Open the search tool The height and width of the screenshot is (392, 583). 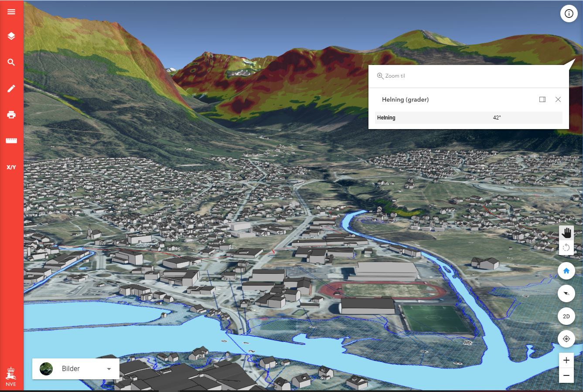tap(11, 62)
